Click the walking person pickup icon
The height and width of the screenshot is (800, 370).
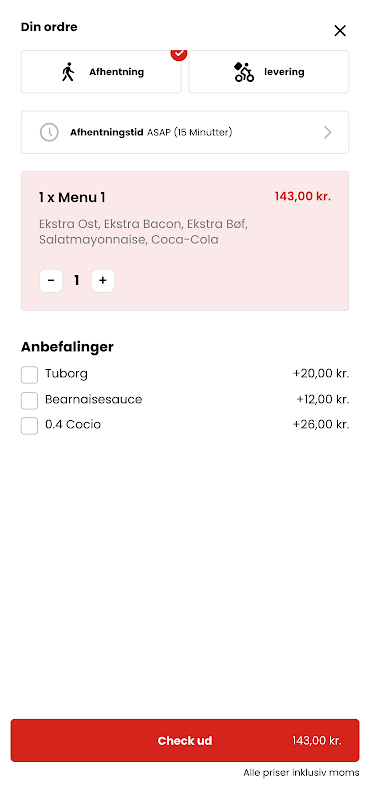pyautogui.click(x=68, y=72)
